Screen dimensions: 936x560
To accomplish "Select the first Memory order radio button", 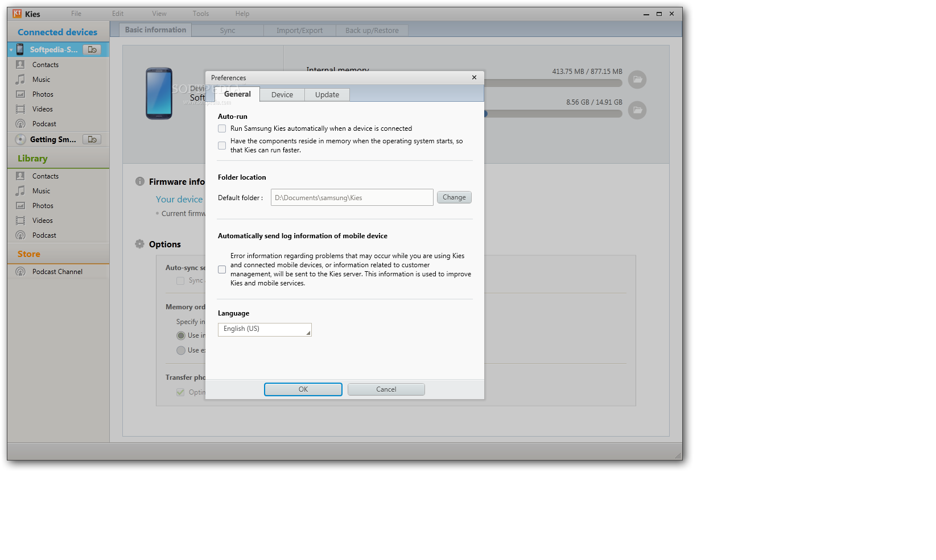I will (x=181, y=335).
